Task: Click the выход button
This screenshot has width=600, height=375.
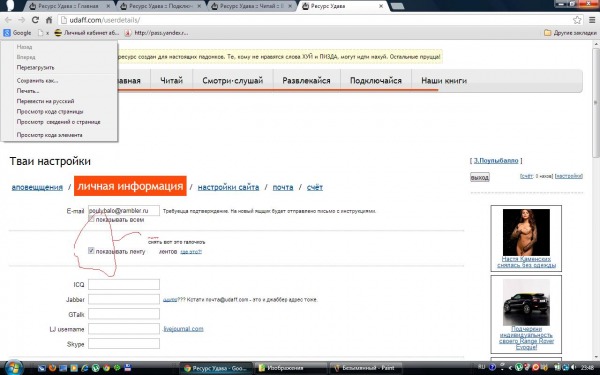Action: pyautogui.click(x=479, y=178)
